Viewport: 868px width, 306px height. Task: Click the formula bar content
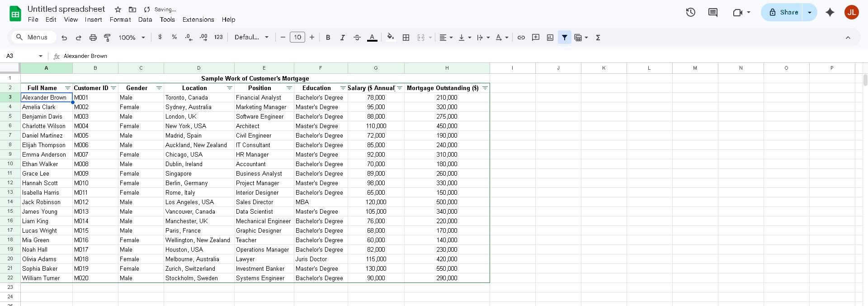tap(85, 56)
